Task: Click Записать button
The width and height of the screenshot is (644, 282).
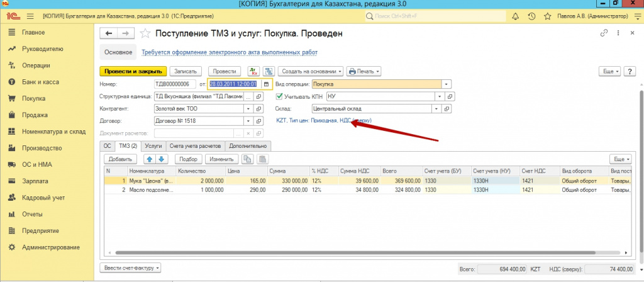Action: coord(186,71)
